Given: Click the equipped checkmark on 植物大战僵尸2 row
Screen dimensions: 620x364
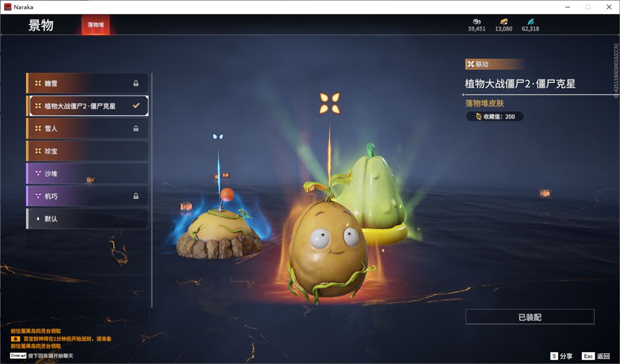Looking at the screenshot, I should 137,105.
